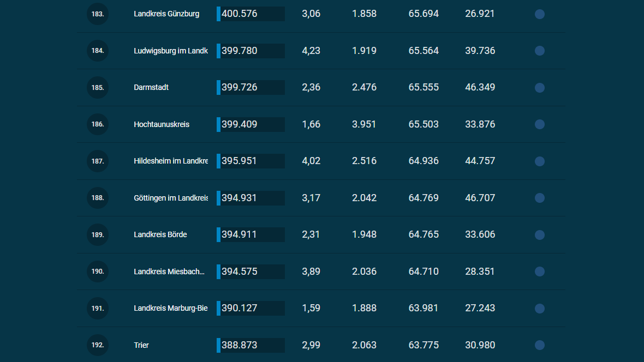The height and width of the screenshot is (362, 644).
Task: Click the 400.576 value bar
Action: [251, 14]
